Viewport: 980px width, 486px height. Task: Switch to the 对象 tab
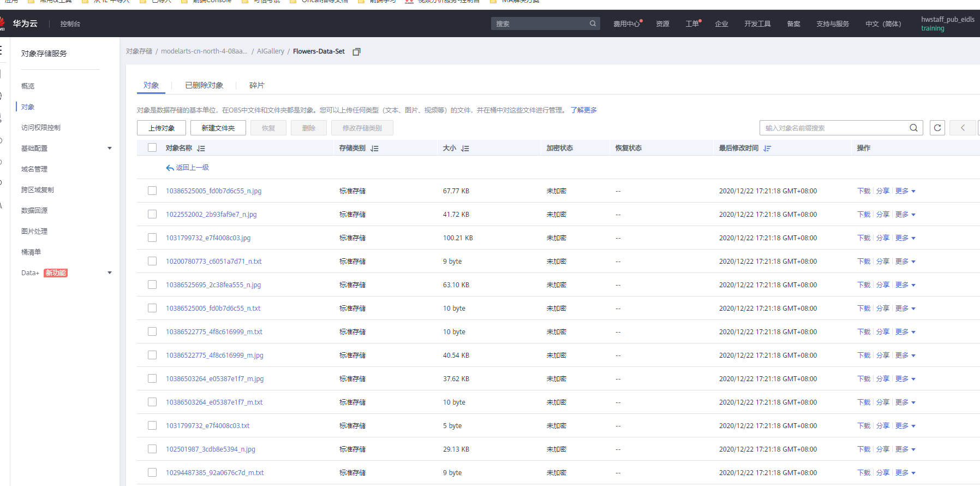151,85
